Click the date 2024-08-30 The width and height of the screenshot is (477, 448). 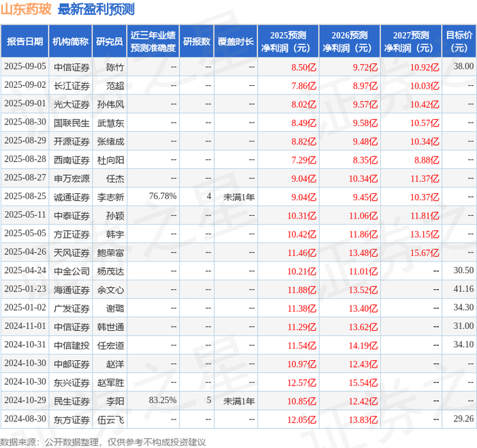click(x=25, y=419)
